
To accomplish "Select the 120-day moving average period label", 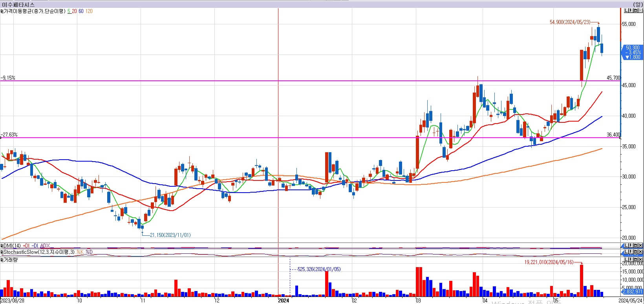I will 89,11.
